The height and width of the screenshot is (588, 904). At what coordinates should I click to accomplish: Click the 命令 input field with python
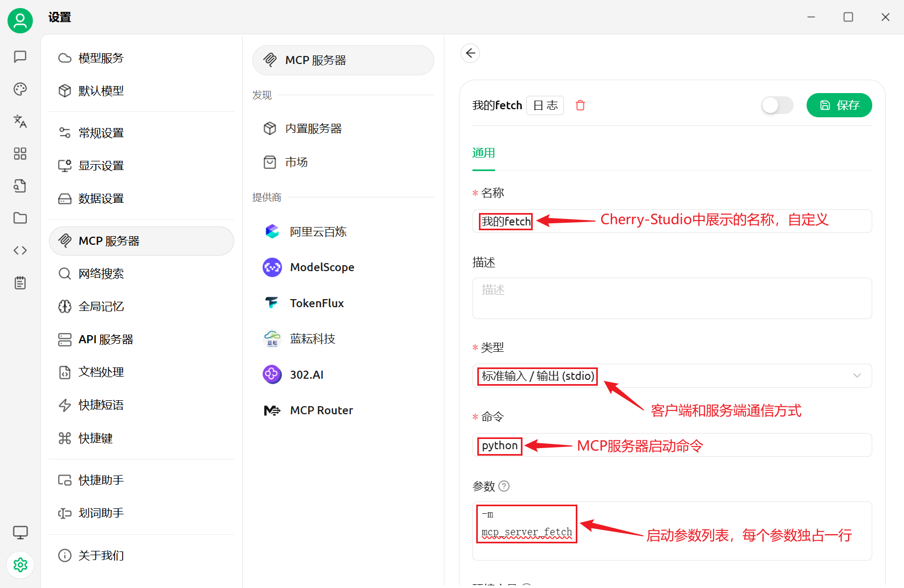(x=672, y=445)
